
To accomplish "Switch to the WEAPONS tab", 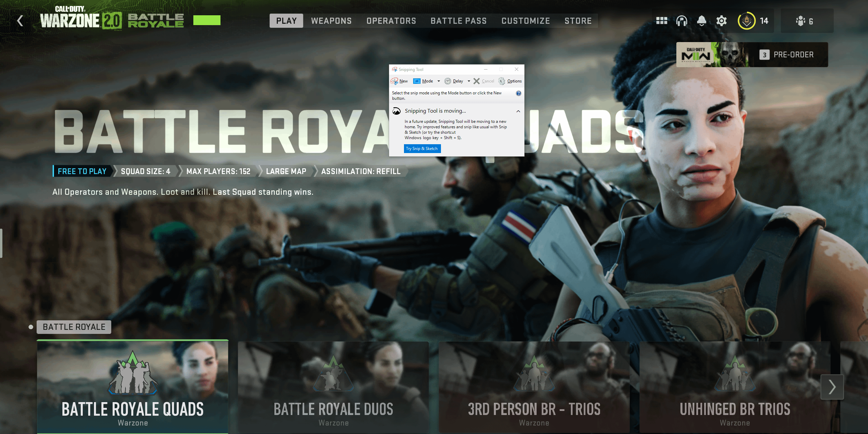I will [x=331, y=21].
